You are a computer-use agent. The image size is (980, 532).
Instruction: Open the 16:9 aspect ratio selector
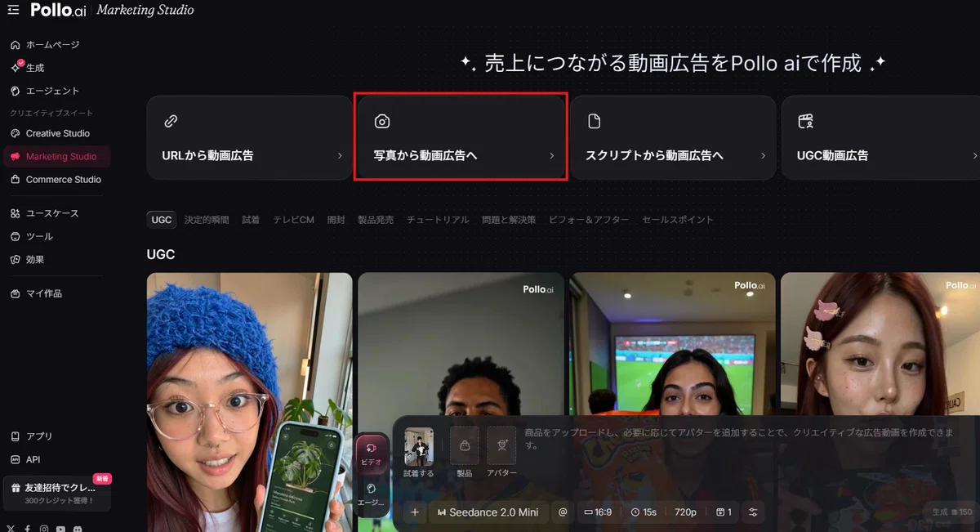pyautogui.click(x=597, y=512)
